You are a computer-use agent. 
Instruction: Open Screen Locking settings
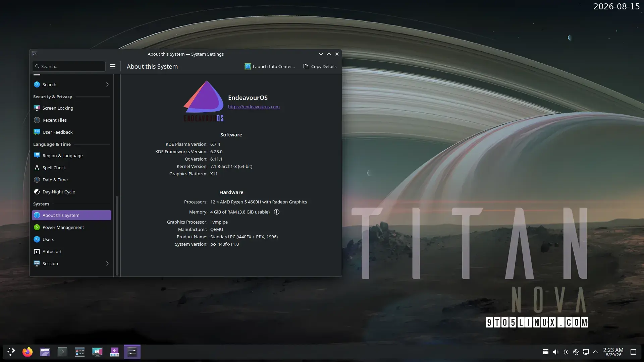pyautogui.click(x=71, y=108)
